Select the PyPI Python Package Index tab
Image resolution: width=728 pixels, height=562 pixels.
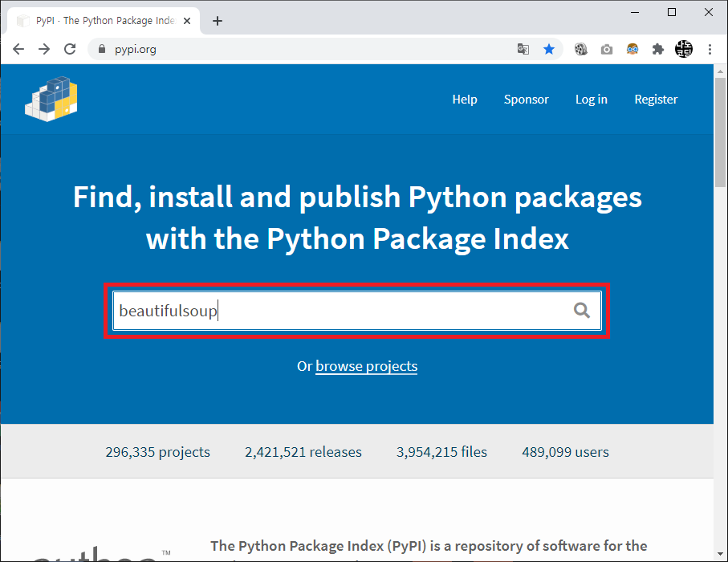tap(104, 21)
